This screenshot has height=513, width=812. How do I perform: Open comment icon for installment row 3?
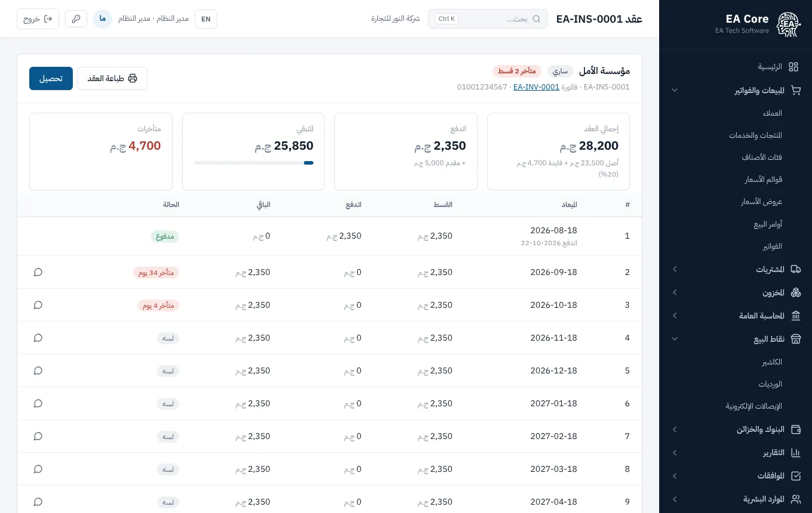tap(38, 305)
